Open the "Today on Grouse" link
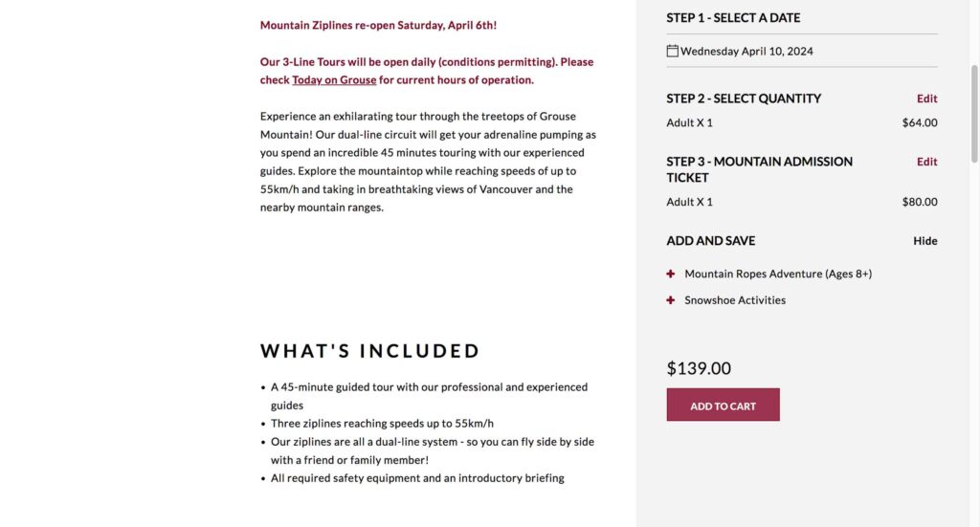This screenshot has width=980, height=527. (x=334, y=80)
